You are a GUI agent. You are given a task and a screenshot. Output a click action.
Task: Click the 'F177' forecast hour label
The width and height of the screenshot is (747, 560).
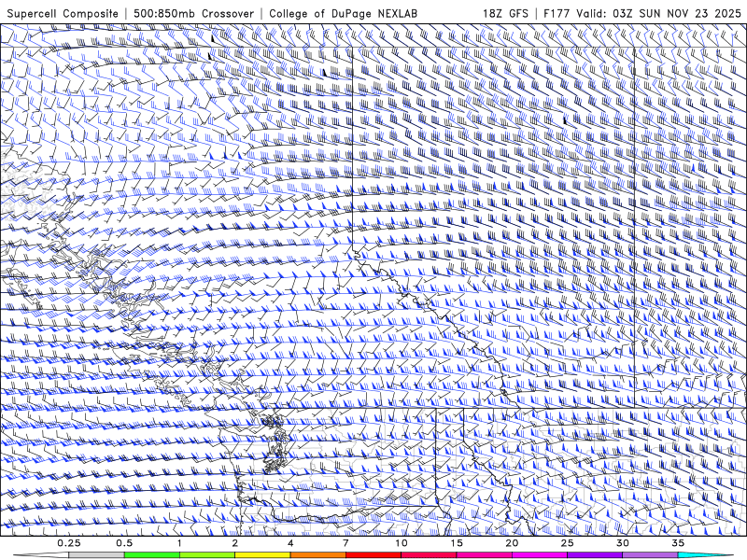coord(557,14)
